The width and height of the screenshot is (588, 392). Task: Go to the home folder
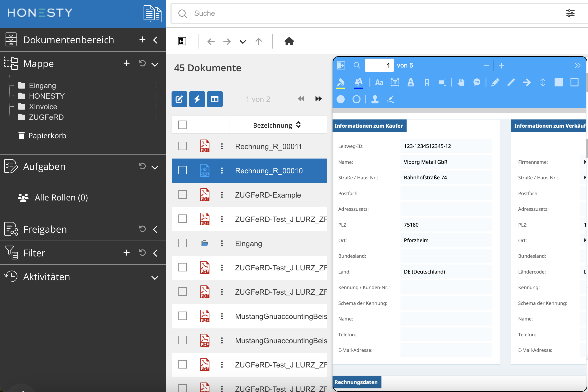click(289, 41)
